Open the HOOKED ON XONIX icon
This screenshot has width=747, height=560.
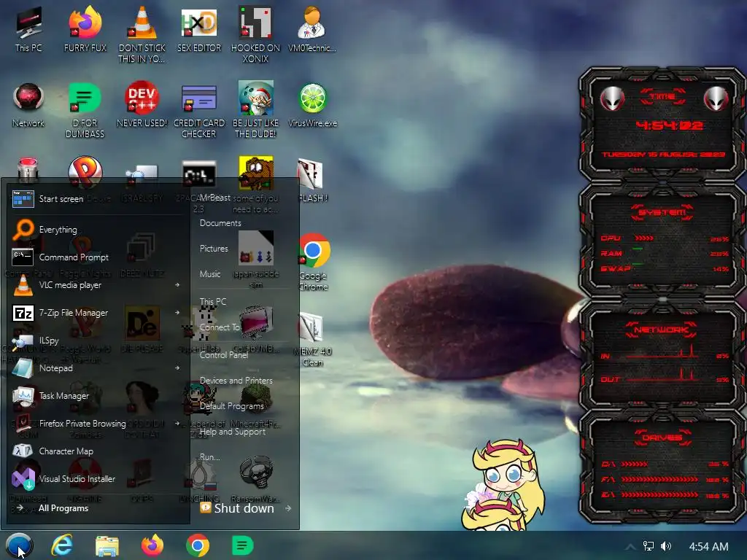(255, 35)
